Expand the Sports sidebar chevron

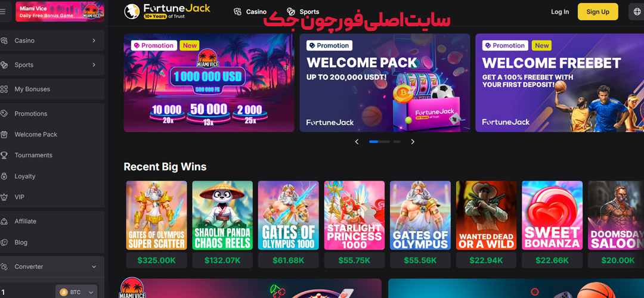[94, 65]
